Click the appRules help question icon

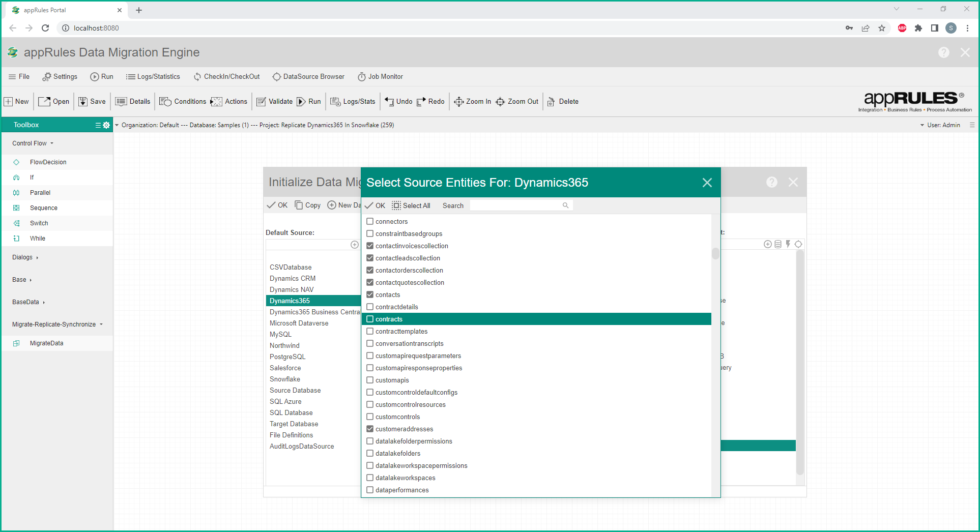(x=944, y=52)
